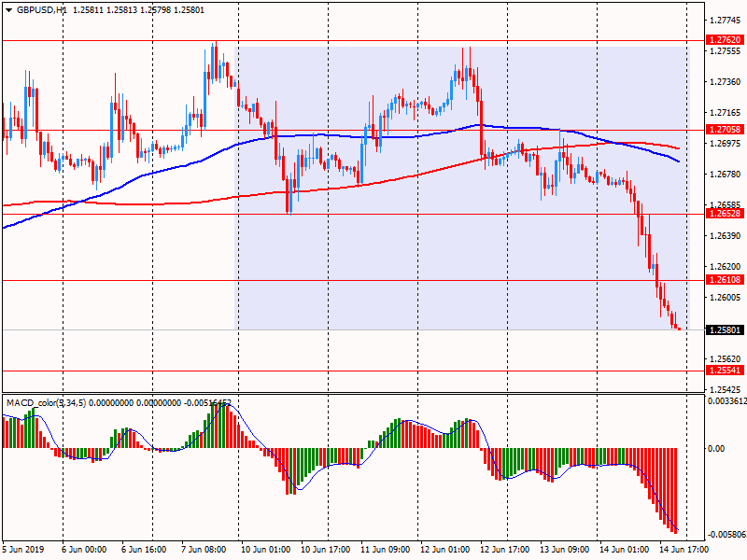747x560 pixels.
Task: Click the 6 Jun 00:00 time axis label
Action: (84, 550)
